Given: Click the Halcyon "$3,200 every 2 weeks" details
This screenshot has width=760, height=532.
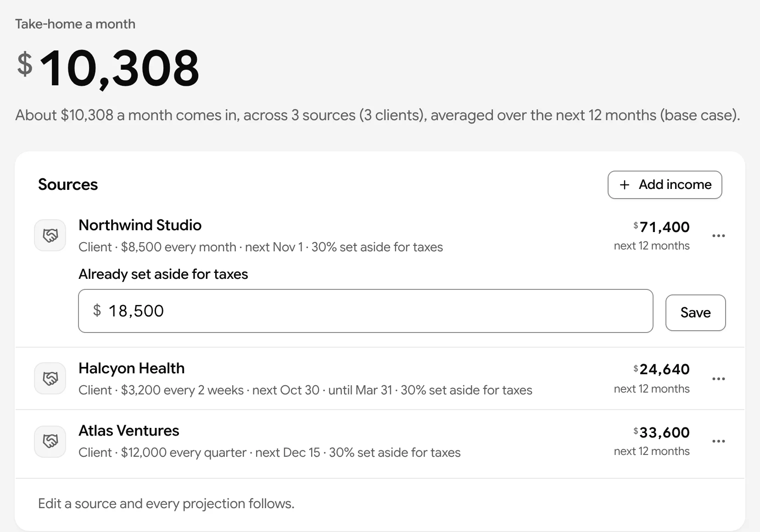Looking at the screenshot, I should (305, 390).
